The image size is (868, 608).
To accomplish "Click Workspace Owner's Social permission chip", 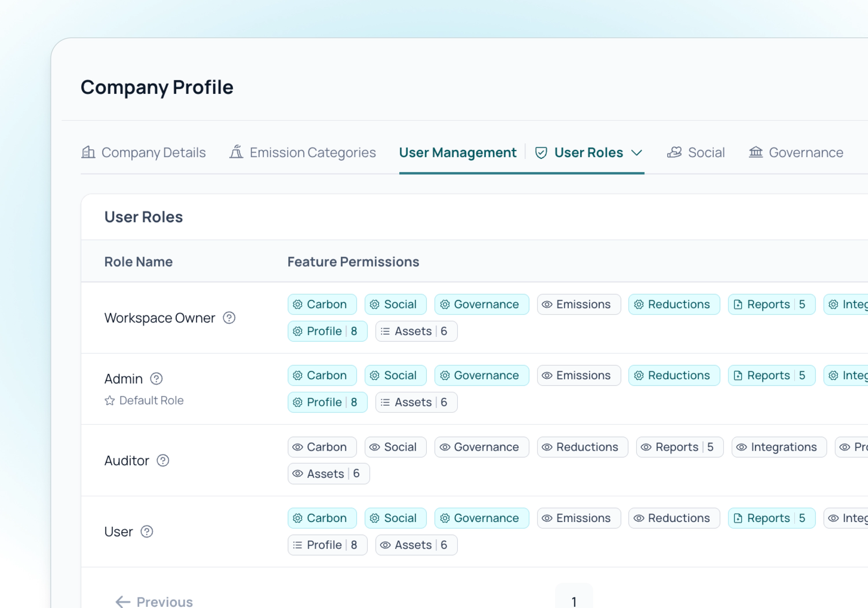I will point(396,304).
